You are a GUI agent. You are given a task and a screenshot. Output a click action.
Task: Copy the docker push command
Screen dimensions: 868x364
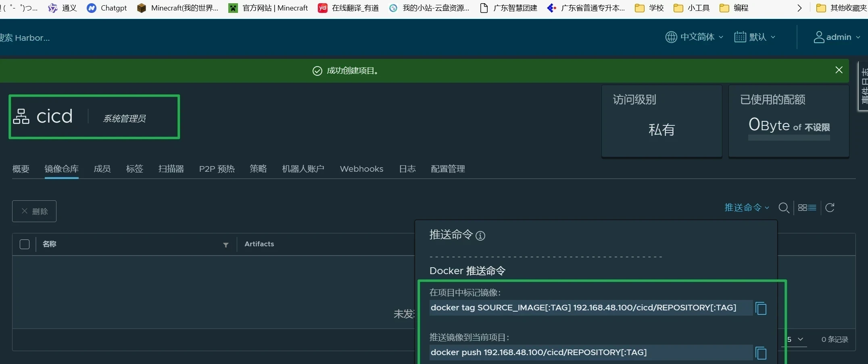coord(761,353)
